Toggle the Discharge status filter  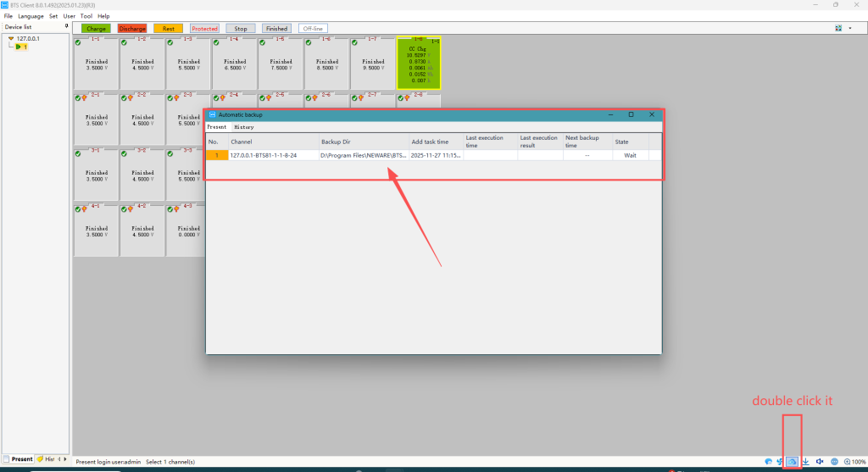(x=131, y=29)
